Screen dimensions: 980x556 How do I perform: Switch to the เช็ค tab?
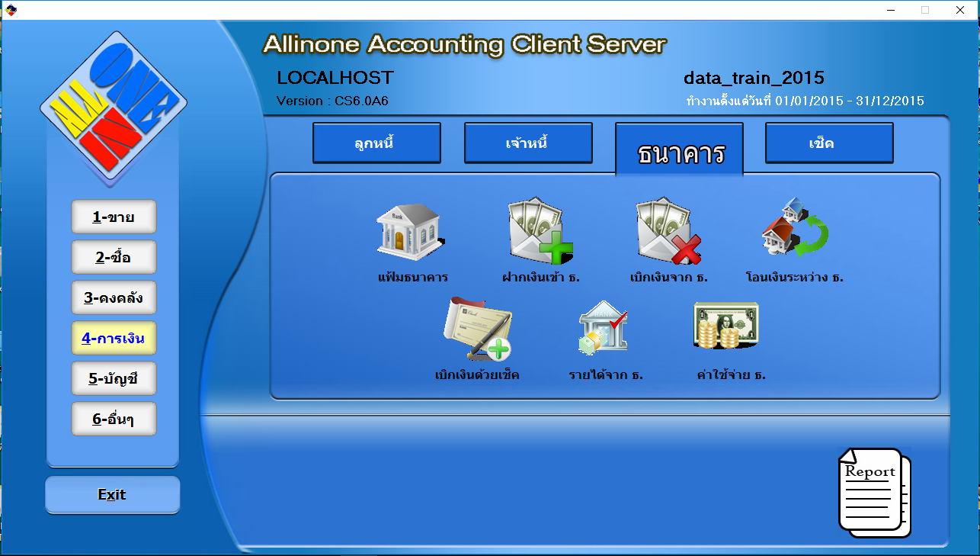point(829,143)
